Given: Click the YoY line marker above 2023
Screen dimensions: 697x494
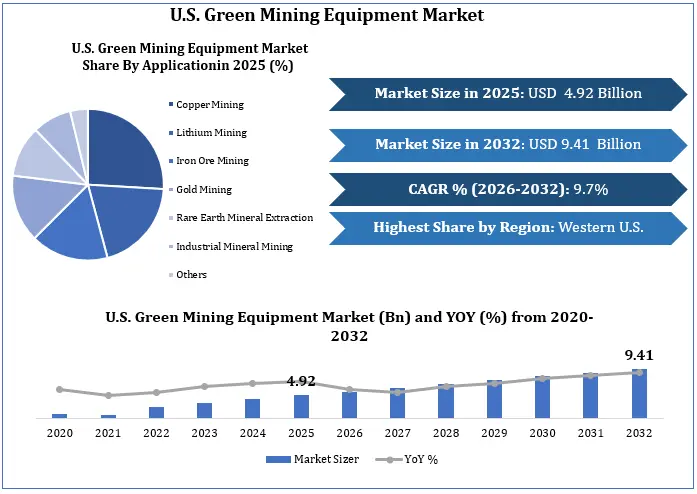Looking at the screenshot, I should 204,386.
